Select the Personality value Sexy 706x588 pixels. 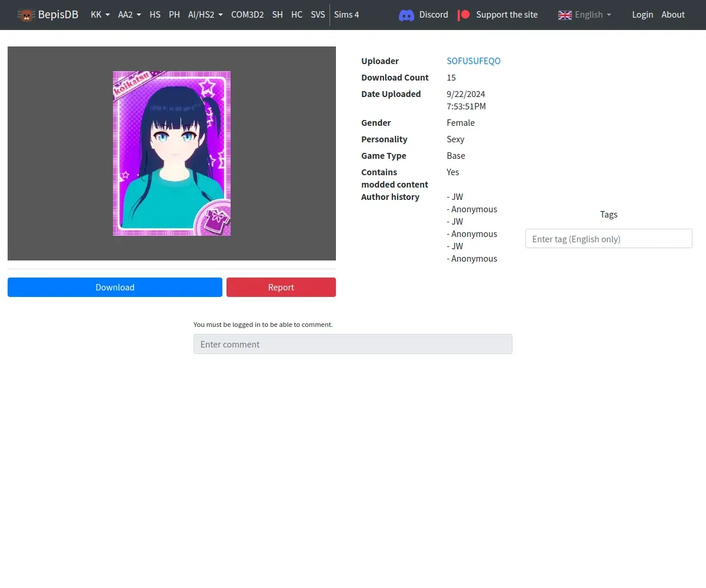(x=455, y=139)
